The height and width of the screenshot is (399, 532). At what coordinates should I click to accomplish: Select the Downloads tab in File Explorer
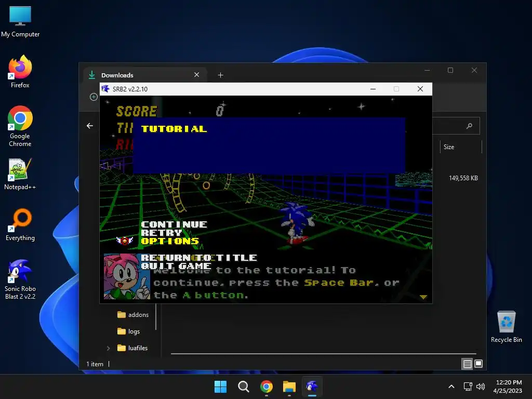[x=145, y=75]
